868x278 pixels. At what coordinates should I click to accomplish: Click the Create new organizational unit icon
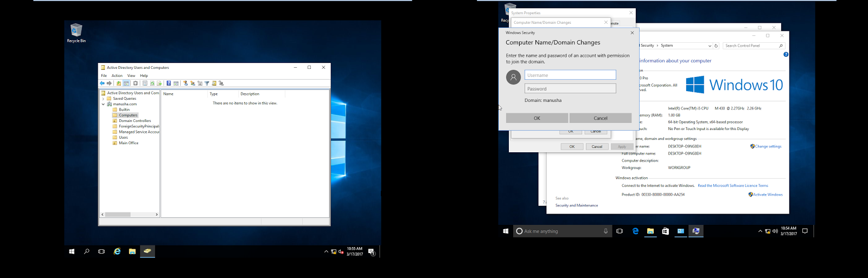coord(200,83)
